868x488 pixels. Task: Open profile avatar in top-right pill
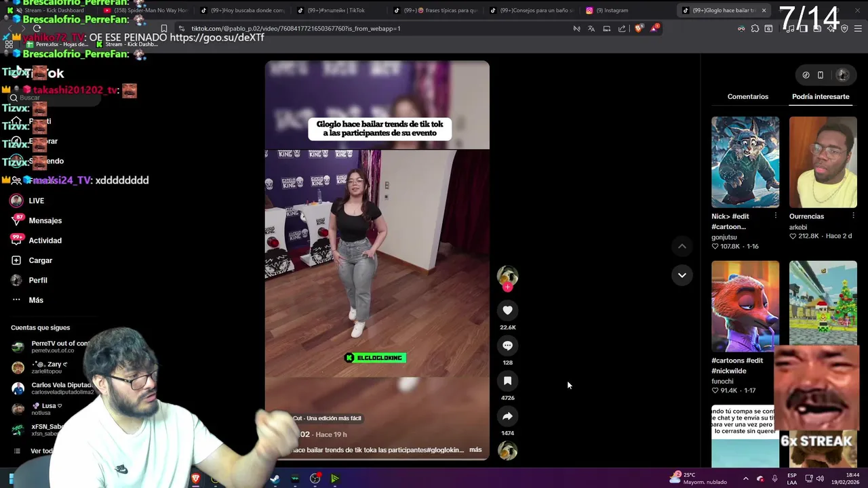coord(843,75)
